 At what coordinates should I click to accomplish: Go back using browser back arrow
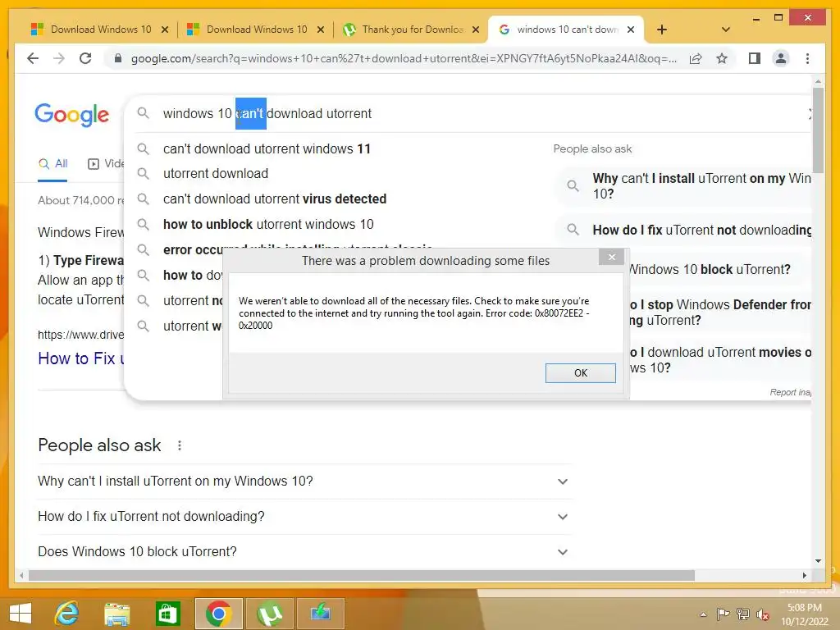pos(33,58)
